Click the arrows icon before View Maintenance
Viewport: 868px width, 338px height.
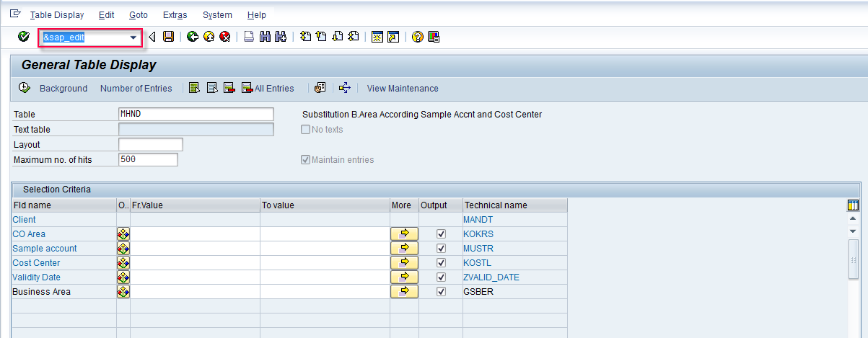click(x=345, y=88)
